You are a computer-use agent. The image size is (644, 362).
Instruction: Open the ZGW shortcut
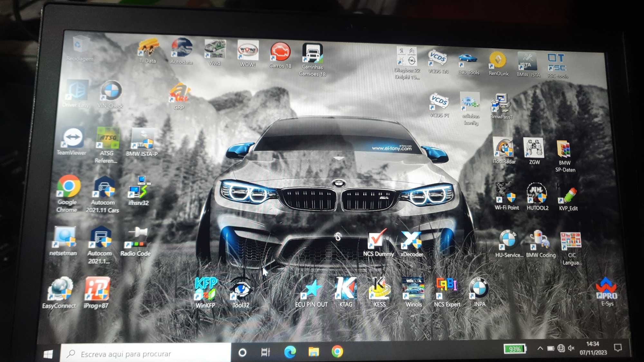(x=534, y=151)
